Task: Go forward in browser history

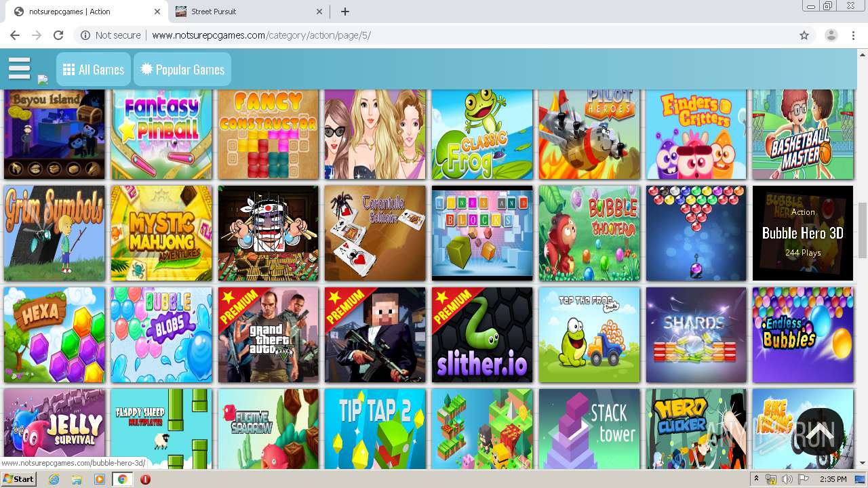Action: click(x=37, y=35)
